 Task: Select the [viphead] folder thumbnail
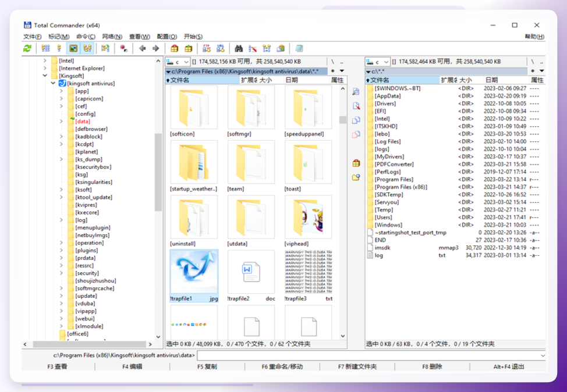308,221
